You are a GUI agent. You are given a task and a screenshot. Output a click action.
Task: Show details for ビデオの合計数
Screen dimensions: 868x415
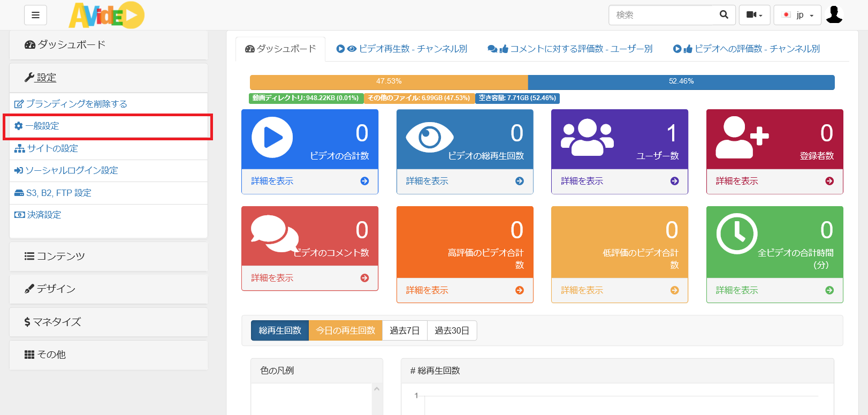tap(272, 181)
